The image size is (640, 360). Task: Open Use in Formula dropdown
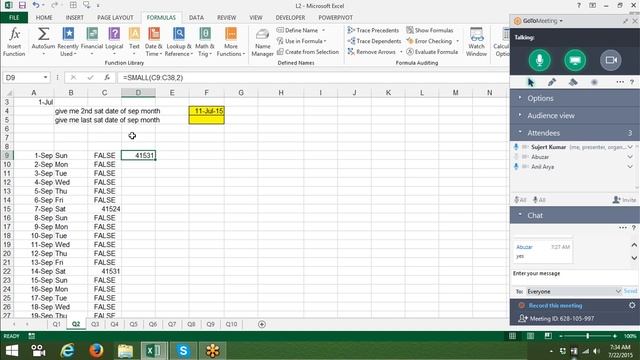coord(302,41)
